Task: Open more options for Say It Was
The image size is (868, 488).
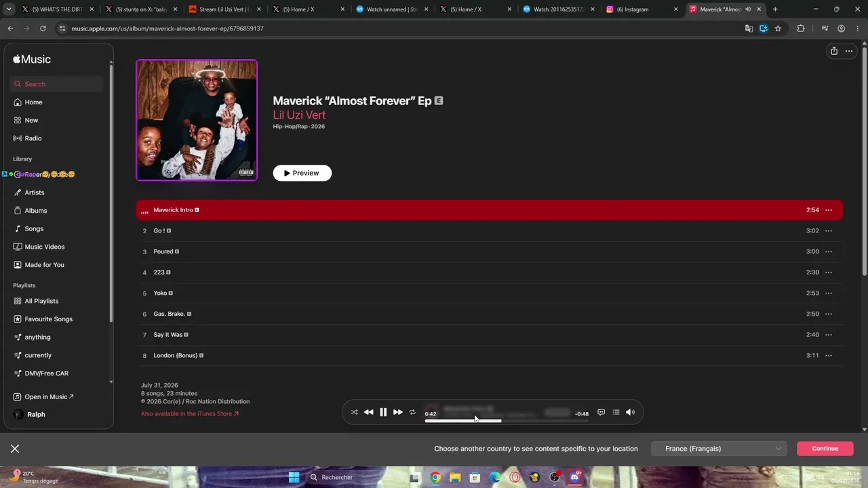Action: click(x=829, y=335)
